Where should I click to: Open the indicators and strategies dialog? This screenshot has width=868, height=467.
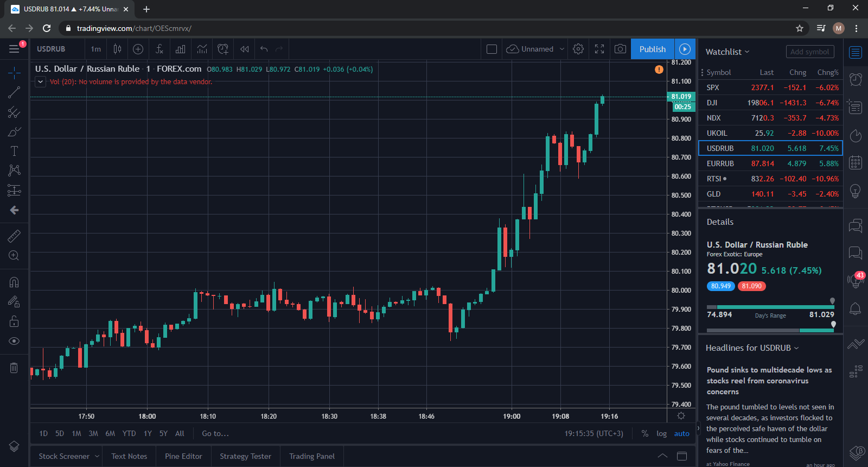(159, 49)
